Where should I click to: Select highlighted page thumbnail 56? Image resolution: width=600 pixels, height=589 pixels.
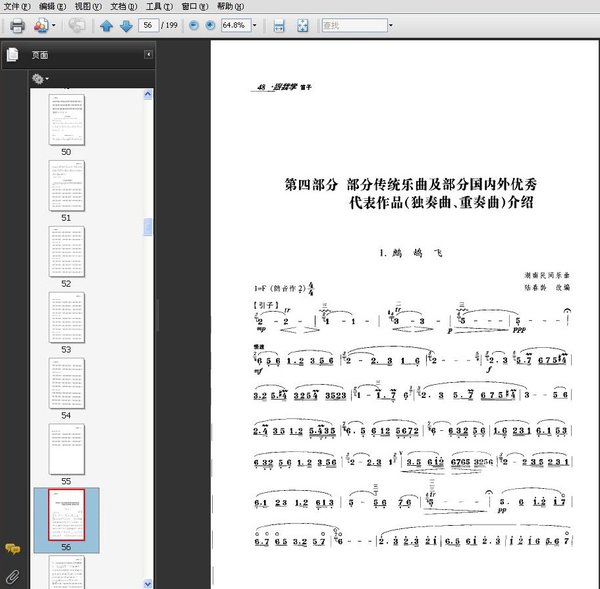click(x=67, y=515)
